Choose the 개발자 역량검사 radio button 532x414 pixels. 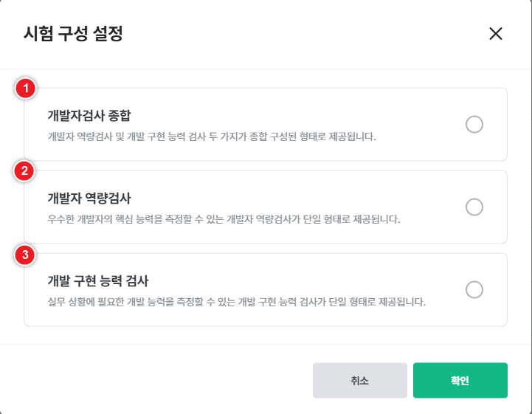(474, 207)
